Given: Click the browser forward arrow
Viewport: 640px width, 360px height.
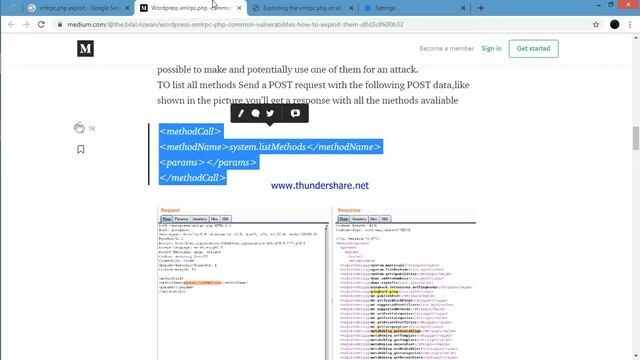Looking at the screenshot, I should click(x=26, y=24).
